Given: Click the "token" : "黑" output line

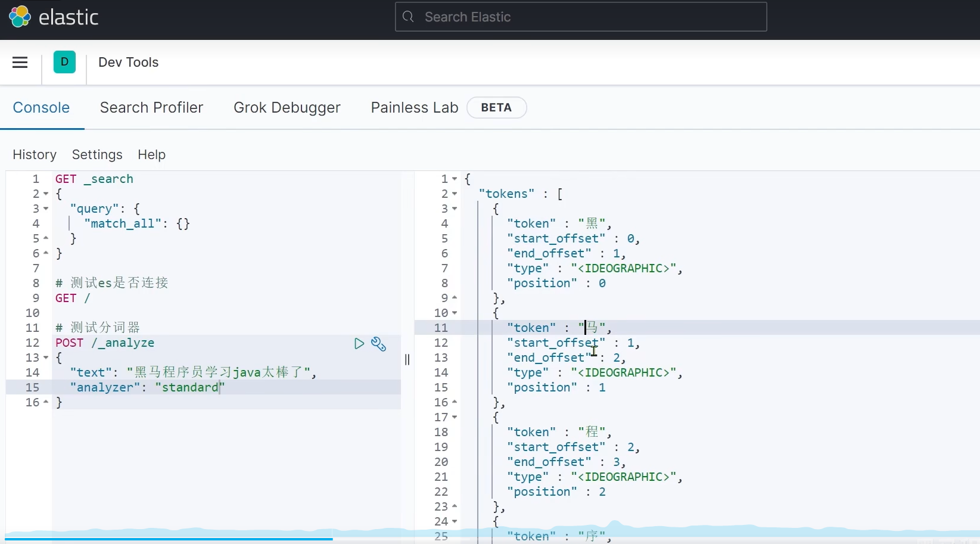Looking at the screenshot, I should (x=559, y=223).
